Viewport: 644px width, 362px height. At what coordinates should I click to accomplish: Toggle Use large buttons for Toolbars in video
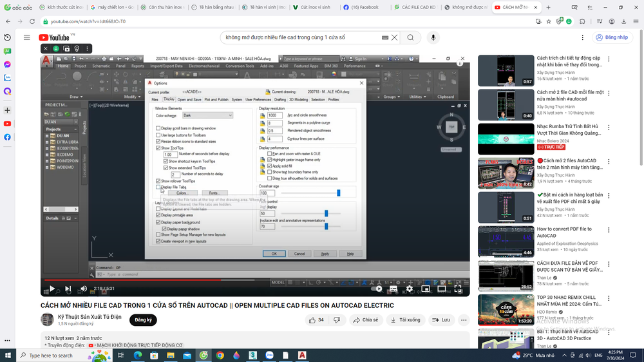pos(158,135)
